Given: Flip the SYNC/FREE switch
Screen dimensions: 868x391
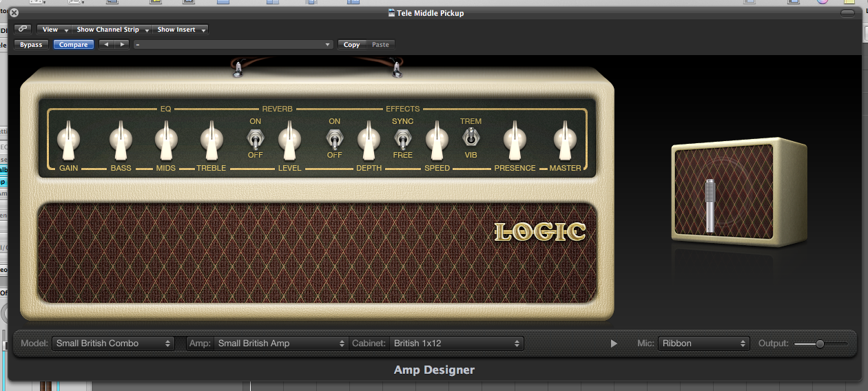Looking at the screenshot, I should click(402, 140).
